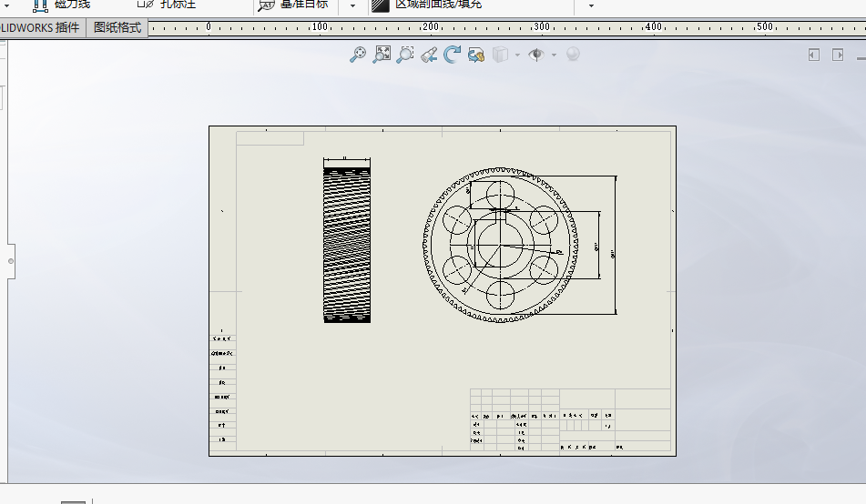Open the 图纸格式 tab

(117, 27)
